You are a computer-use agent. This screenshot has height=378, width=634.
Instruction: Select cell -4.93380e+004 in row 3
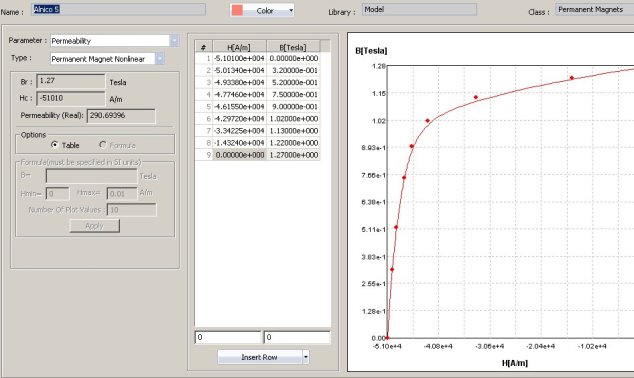click(239, 83)
